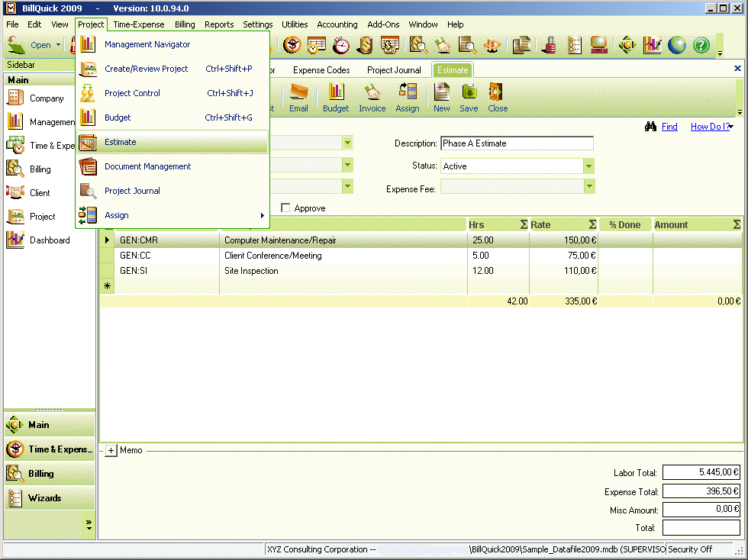This screenshot has width=748, height=560.
Task: Click the calendar-with-clock timesheet toolbar icon
Action: tap(317, 45)
